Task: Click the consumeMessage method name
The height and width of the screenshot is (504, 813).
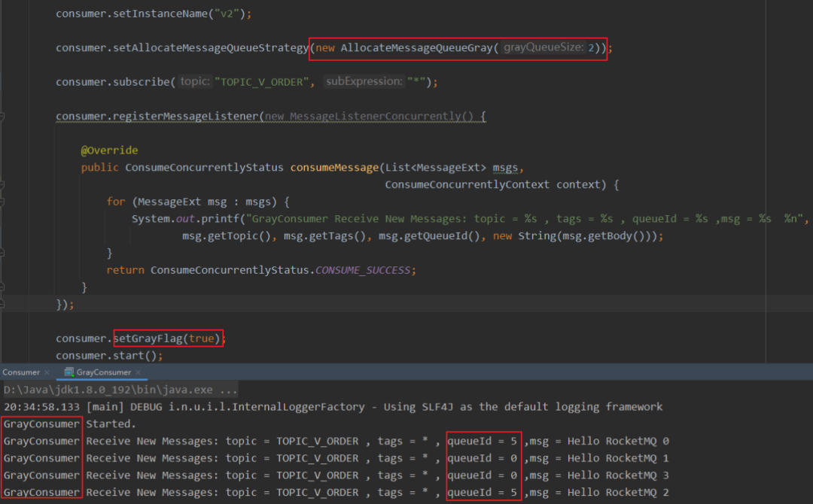Action: pyautogui.click(x=334, y=167)
